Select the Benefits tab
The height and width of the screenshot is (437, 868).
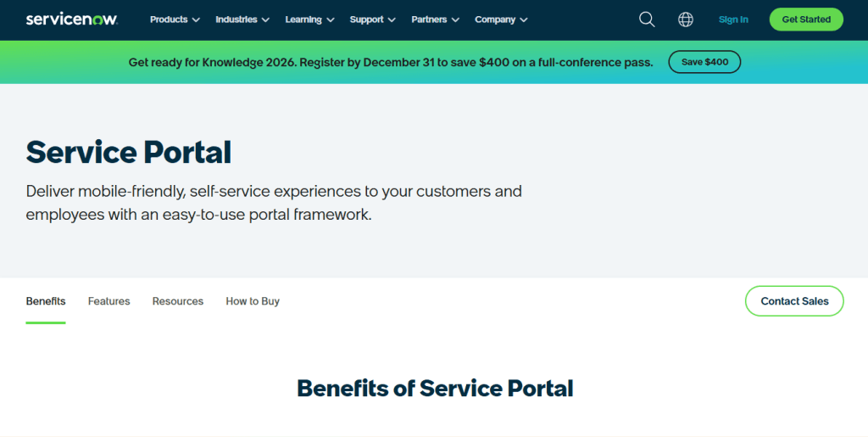46,301
